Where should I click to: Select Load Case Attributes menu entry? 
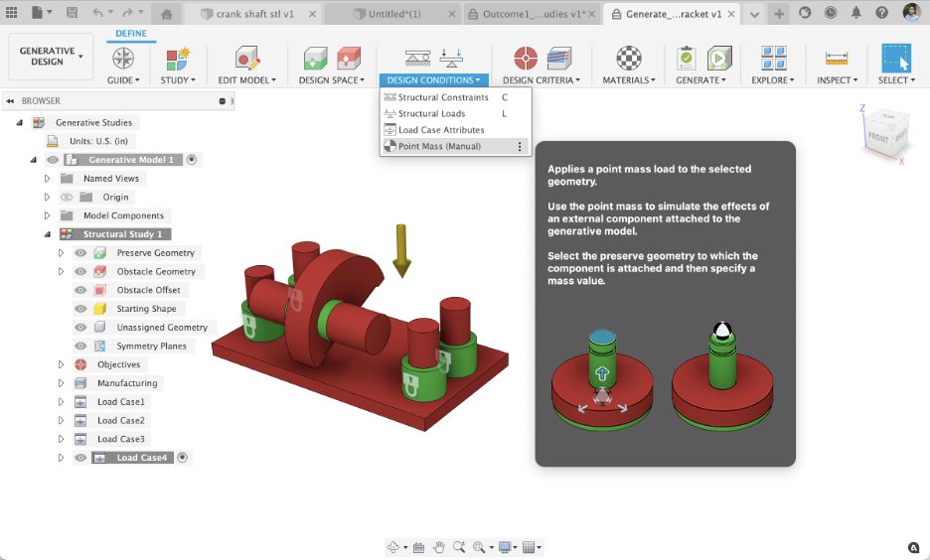(441, 130)
